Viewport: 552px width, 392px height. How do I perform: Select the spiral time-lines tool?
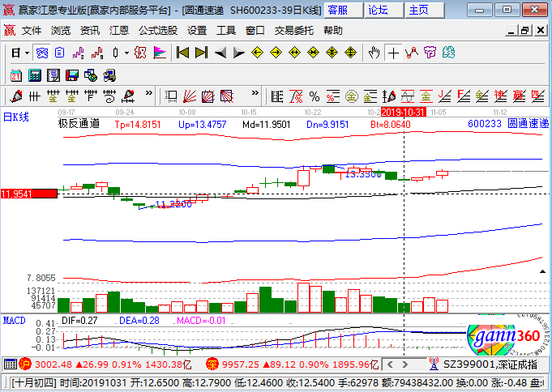[x=109, y=96]
